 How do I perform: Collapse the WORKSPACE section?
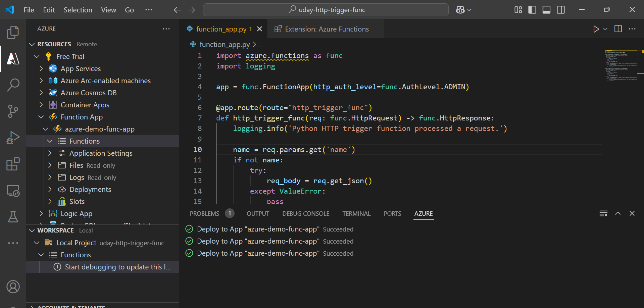[x=32, y=230]
